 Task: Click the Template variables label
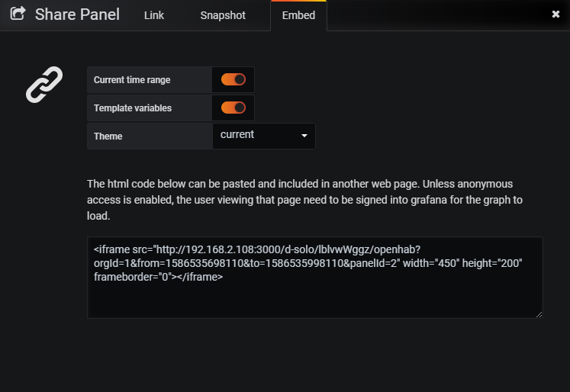pyautogui.click(x=133, y=108)
